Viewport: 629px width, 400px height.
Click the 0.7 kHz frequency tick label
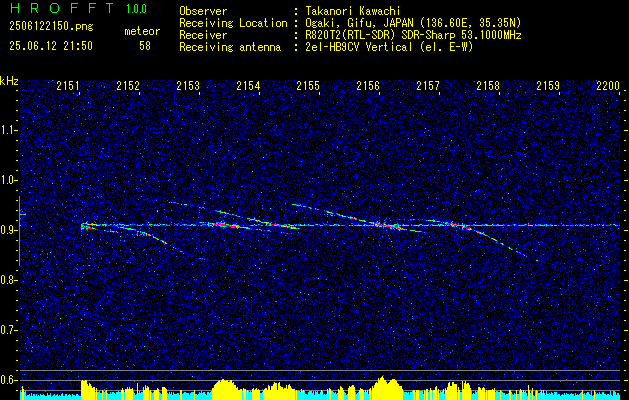9,330
